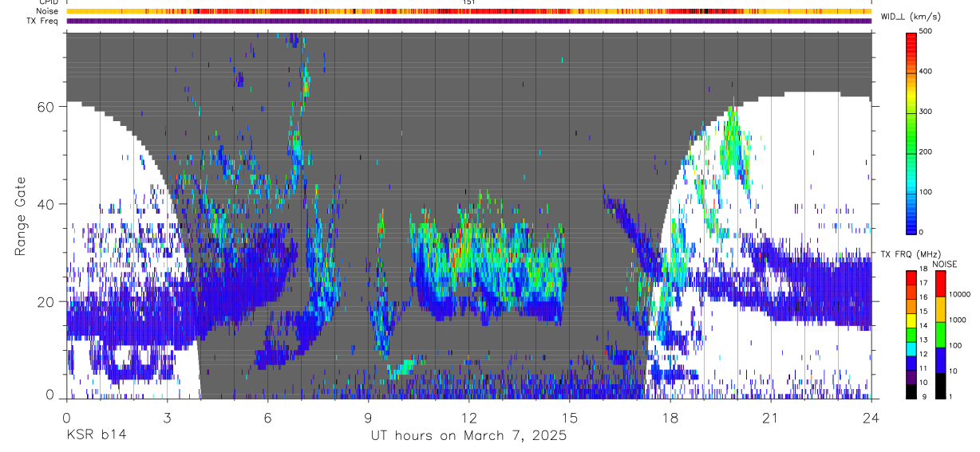Image resolution: width=980 pixels, height=452 pixels.
Task: Click the '300' value on width scale
Action: click(x=927, y=112)
